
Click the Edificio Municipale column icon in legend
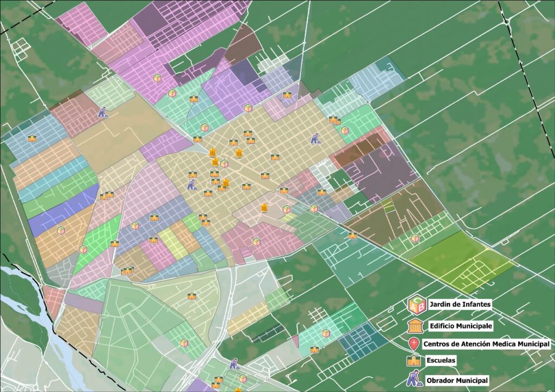[414, 325]
